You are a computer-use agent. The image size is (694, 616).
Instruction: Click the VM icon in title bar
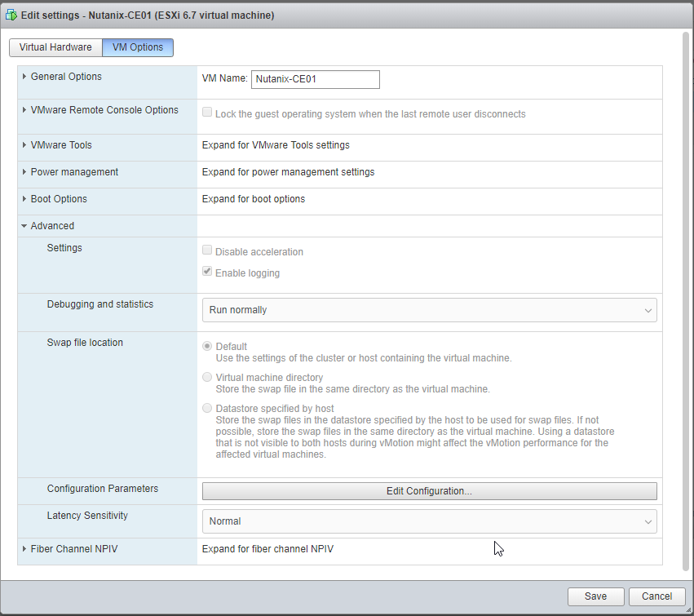tap(11, 16)
